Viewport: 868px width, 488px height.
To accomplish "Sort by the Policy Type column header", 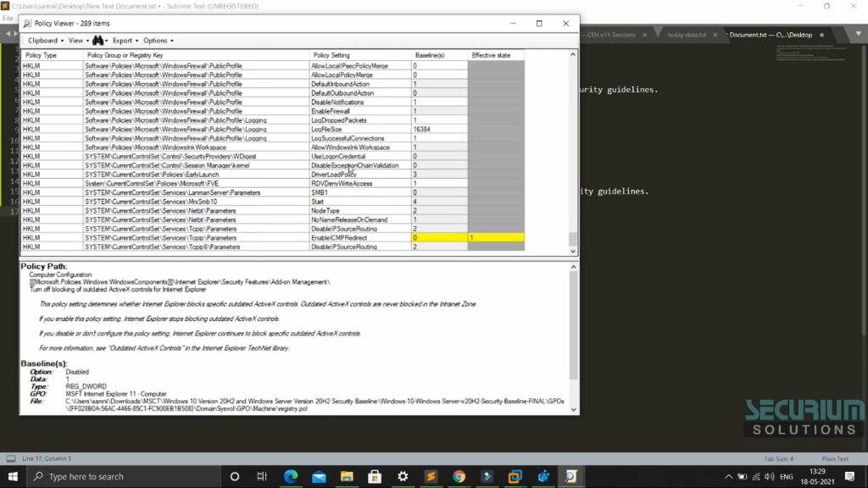I will pyautogui.click(x=52, y=55).
